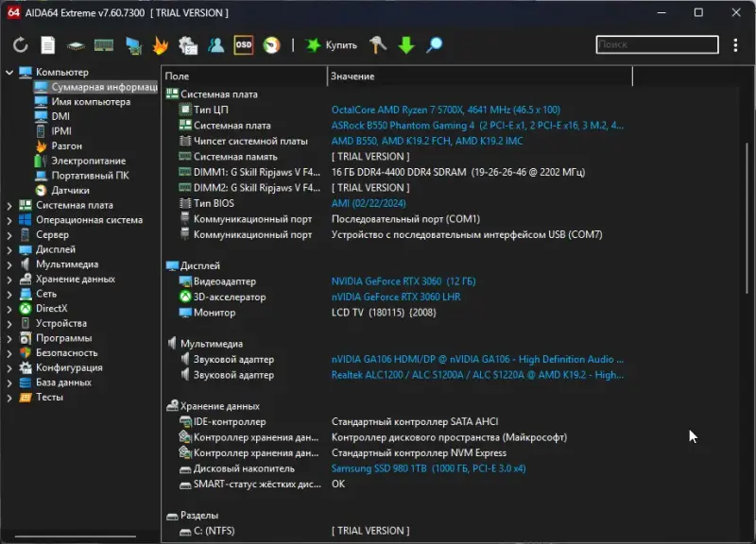This screenshot has height=544, width=756.
Task: Select the 16 ГБ DDR4-4400 memory value
Action: coord(458,173)
